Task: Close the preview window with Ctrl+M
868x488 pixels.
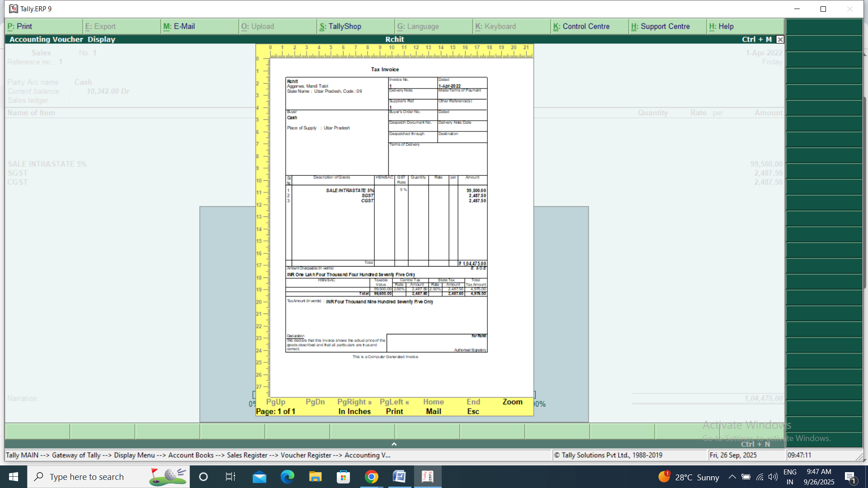Action: 780,39
